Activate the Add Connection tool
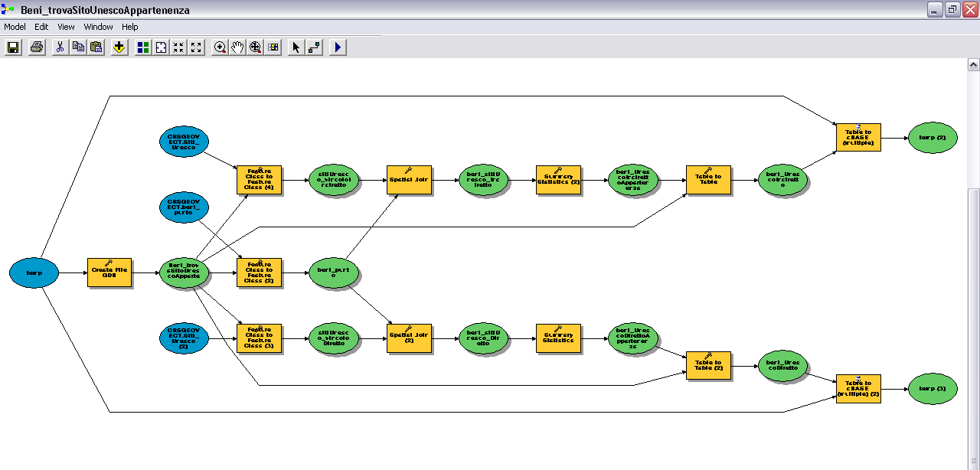The height and width of the screenshot is (470, 980). pos(314,47)
